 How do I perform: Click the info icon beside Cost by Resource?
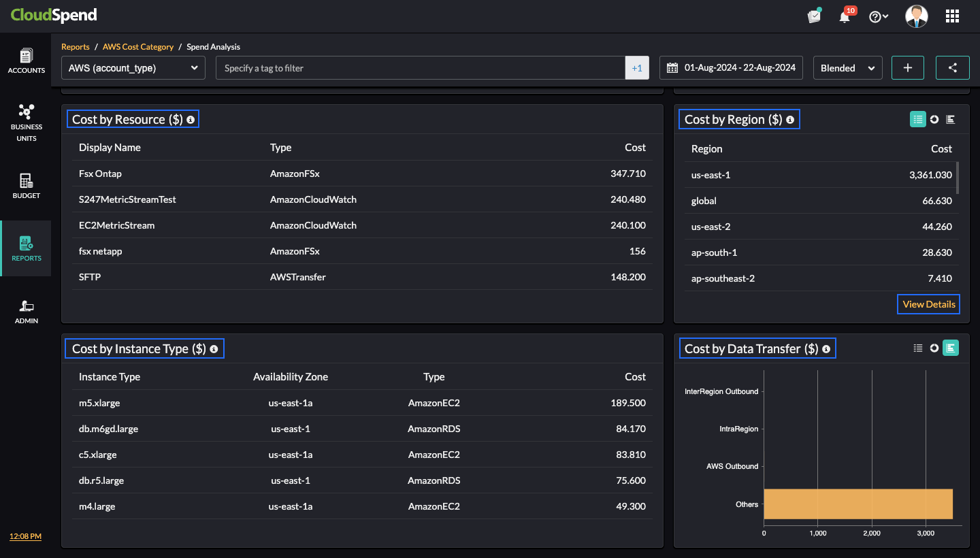point(191,120)
